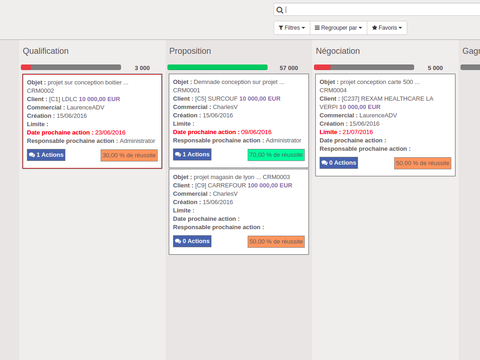
Task: Click the search magnifier icon
Action: (x=280, y=10)
